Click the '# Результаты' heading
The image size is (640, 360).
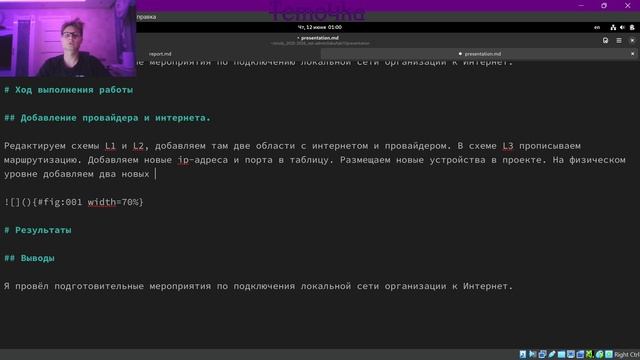click(x=38, y=230)
